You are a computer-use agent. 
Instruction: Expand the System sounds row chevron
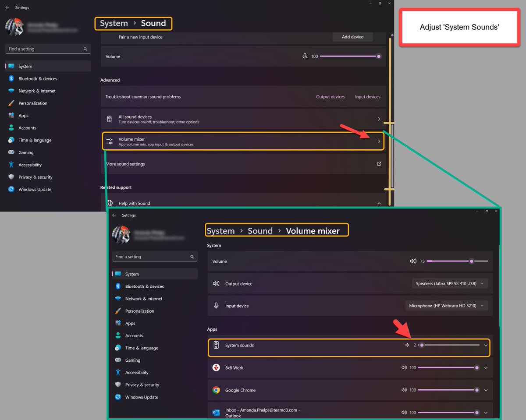pyautogui.click(x=486, y=345)
